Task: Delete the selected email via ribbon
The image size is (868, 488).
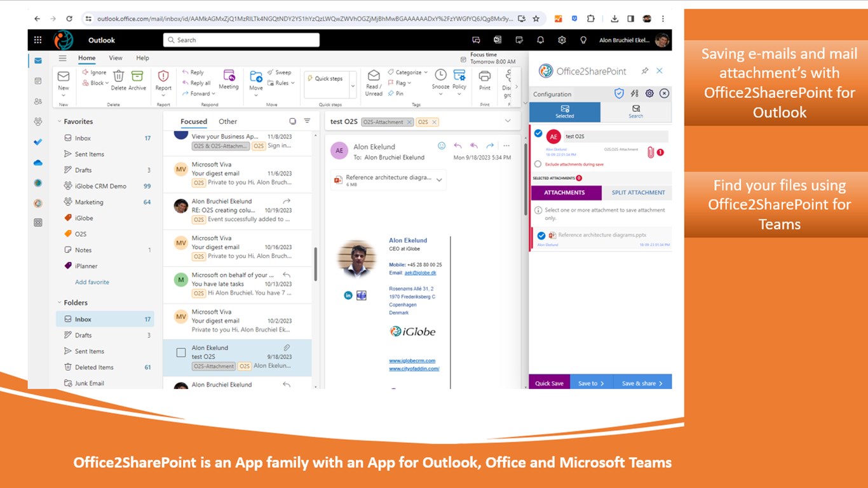Action: (x=118, y=80)
